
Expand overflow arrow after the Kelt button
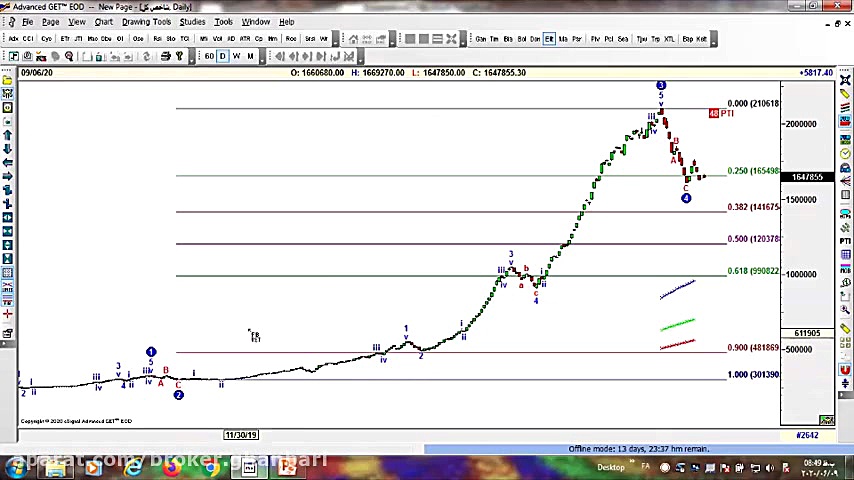pos(713,39)
